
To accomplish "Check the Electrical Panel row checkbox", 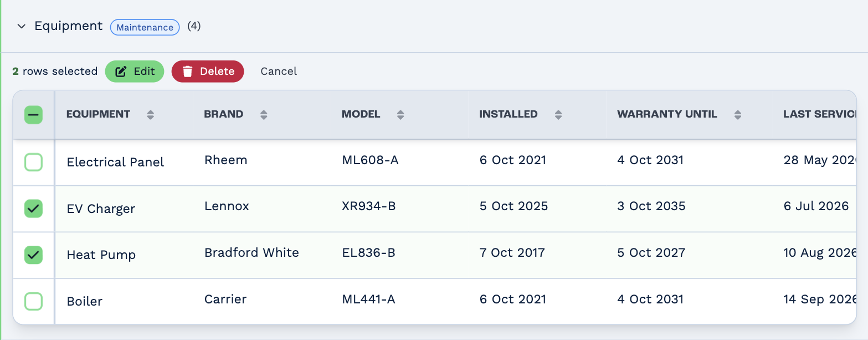I will 33,162.
